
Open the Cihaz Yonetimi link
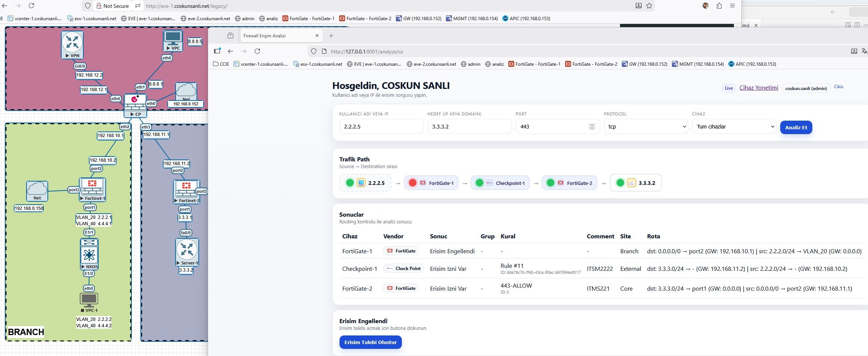(759, 88)
